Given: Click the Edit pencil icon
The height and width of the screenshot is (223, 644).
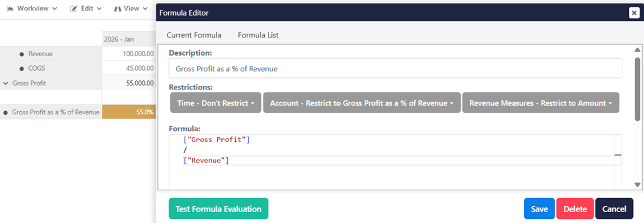Looking at the screenshot, I should click(74, 8).
